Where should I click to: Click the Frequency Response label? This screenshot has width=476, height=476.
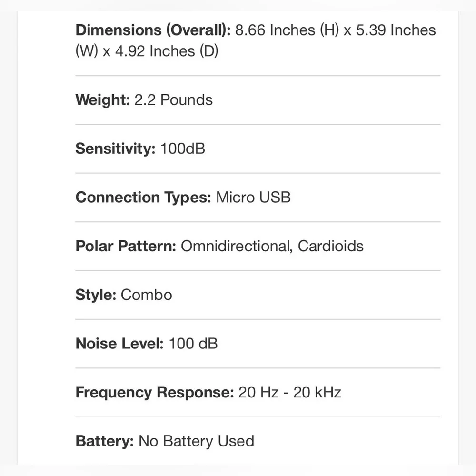pyautogui.click(x=155, y=393)
